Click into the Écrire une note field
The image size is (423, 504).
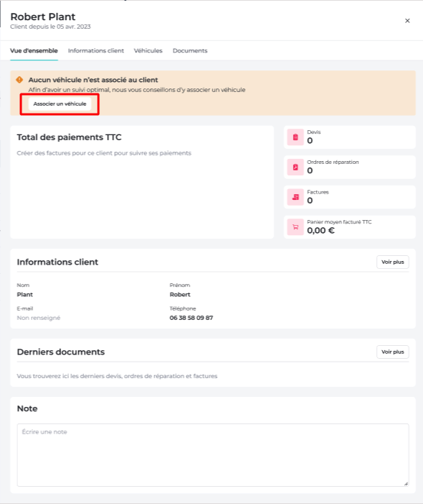point(213,455)
